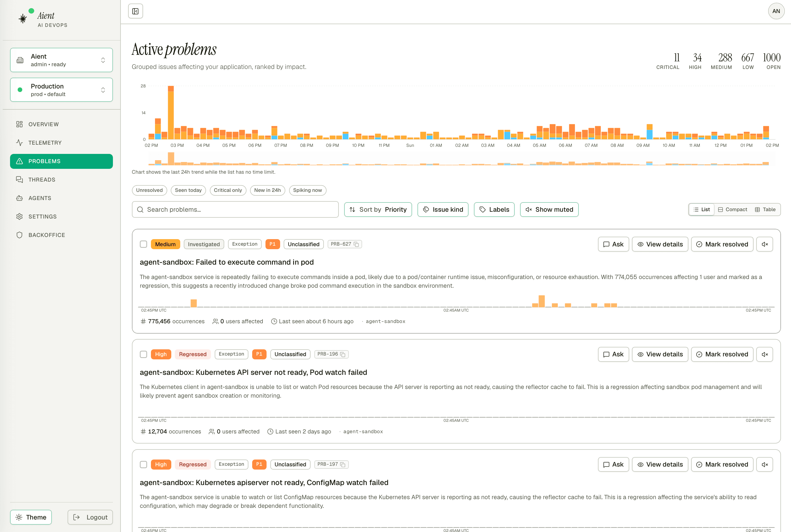
Task: Click the Settings gear icon
Action: coord(19,217)
